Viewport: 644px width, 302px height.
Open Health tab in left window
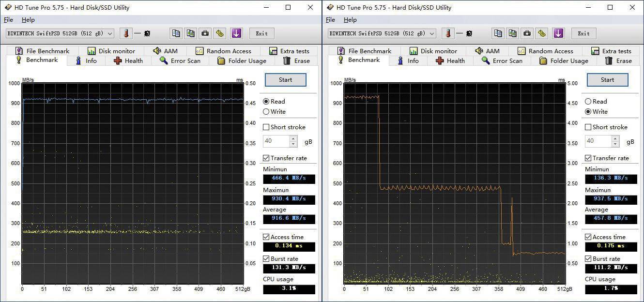128,61
